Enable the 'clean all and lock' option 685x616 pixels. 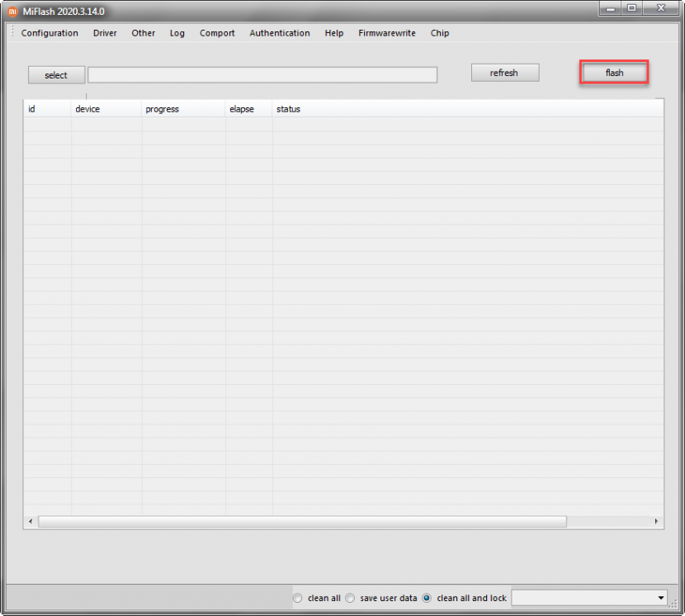[427, 598]
